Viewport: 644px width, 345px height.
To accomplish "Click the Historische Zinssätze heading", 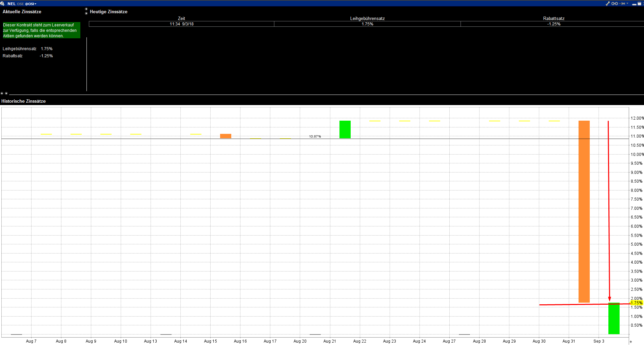I will point(23,101).
